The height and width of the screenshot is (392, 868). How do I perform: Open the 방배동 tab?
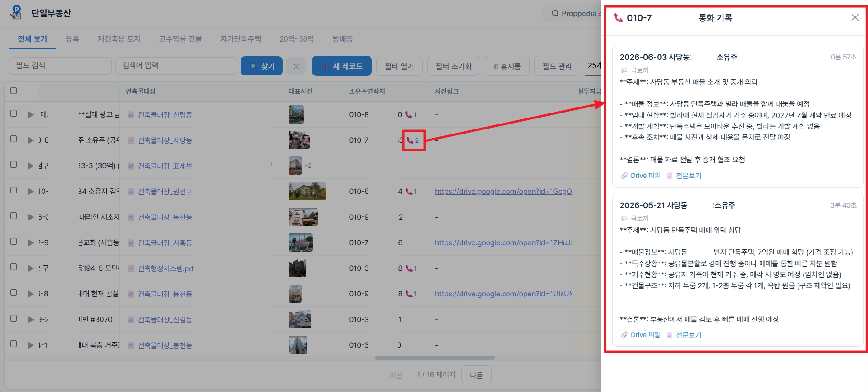tap(343, 39)
